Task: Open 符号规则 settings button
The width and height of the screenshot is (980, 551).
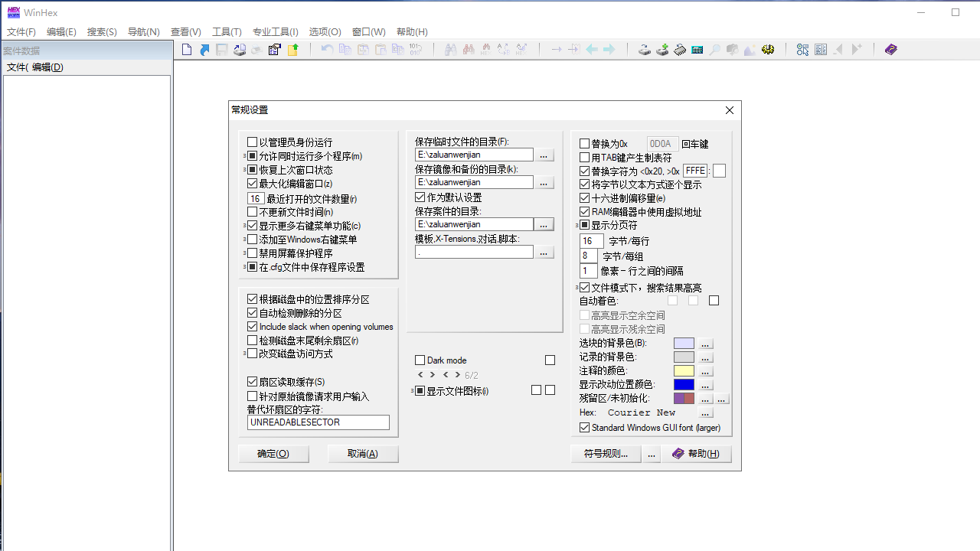Action: tap(606, 453)
